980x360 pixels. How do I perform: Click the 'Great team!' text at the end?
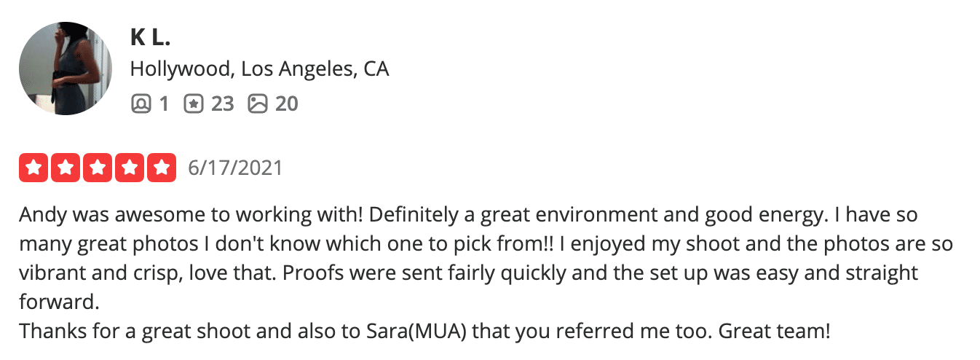(x=774, y=331)
